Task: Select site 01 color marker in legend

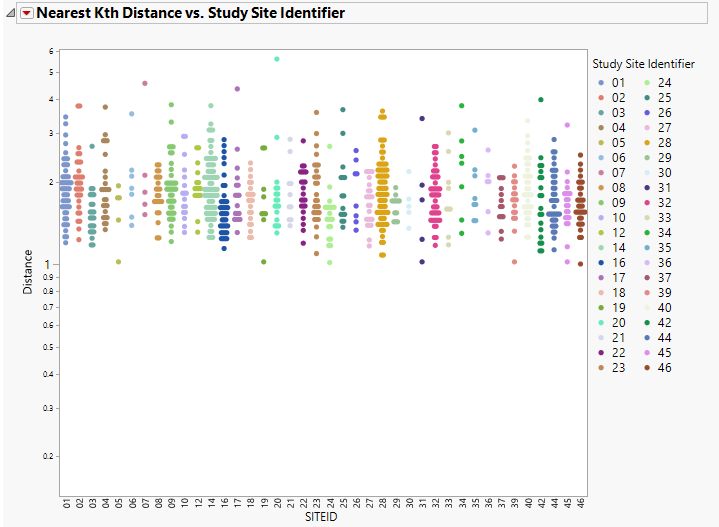Action: click(601, 83)
